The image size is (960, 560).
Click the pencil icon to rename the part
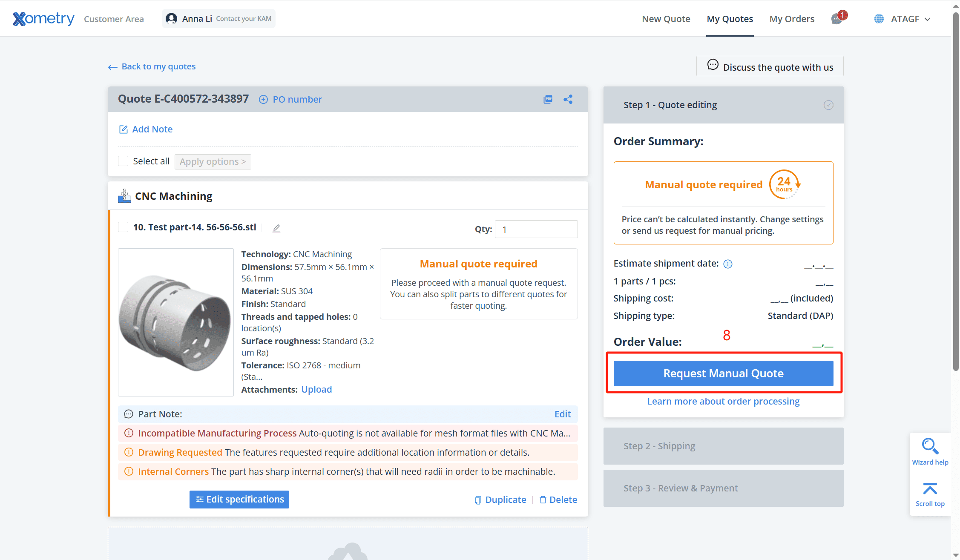click(x=276, y=228)
